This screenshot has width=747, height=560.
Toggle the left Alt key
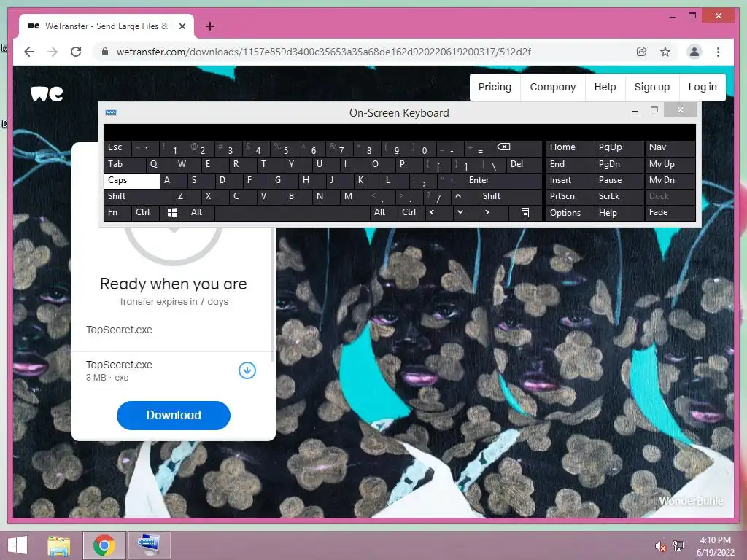click(x=201, y=212)
